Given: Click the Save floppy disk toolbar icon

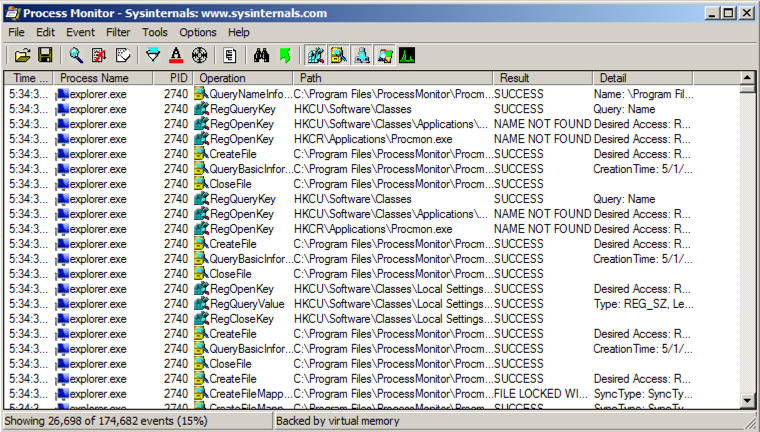Looking at the screenshot, I should point(45,55).
